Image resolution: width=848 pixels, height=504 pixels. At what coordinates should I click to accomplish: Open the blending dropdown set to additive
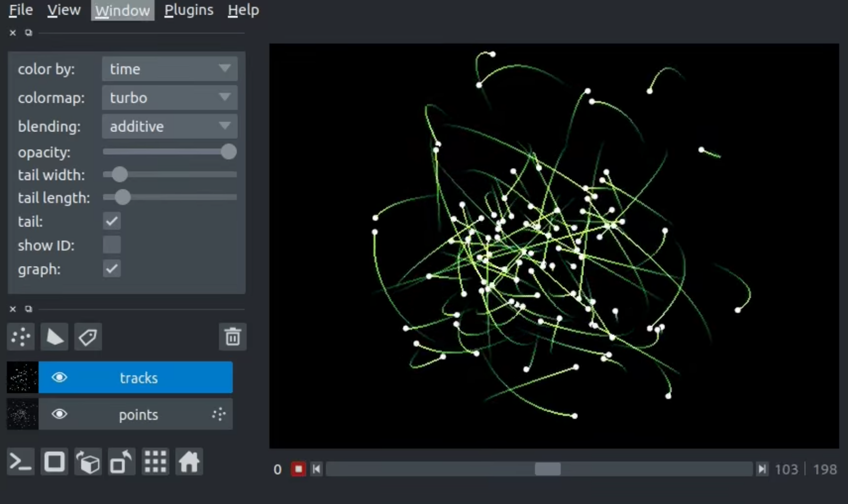coord(169,126)
